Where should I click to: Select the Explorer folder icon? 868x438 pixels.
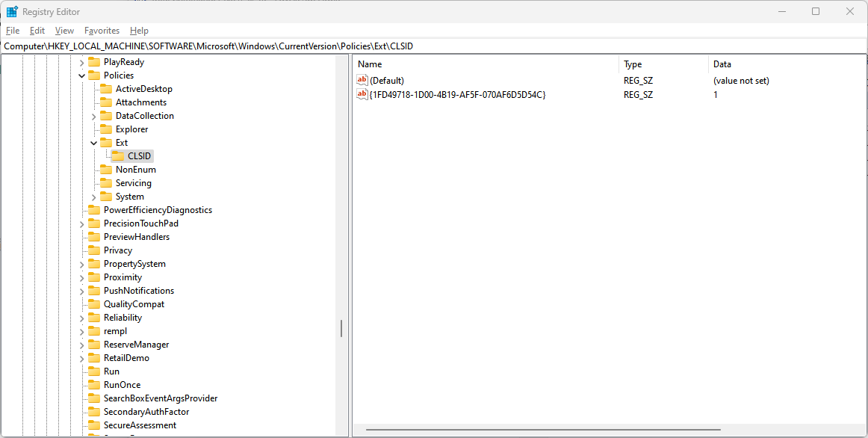click(106, 129)
